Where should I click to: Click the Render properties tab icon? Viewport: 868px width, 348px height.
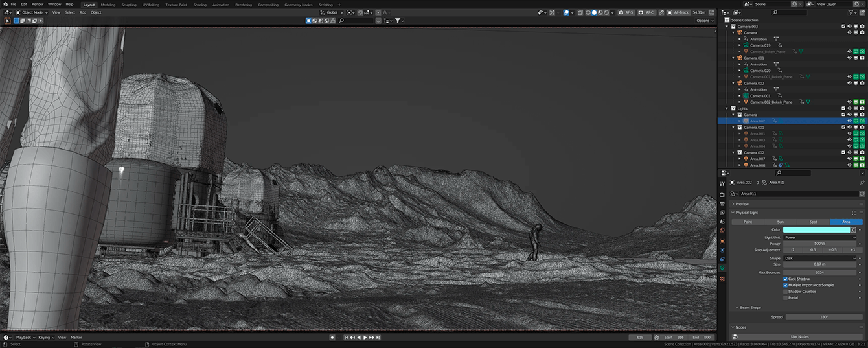coord(722,194)
